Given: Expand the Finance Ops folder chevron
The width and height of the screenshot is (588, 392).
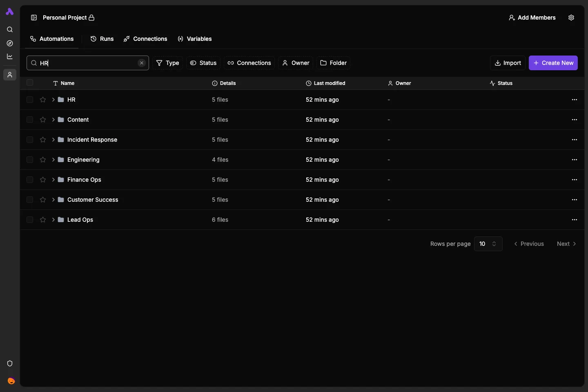Looking at the screenshot, I should (x=53, y=180).
